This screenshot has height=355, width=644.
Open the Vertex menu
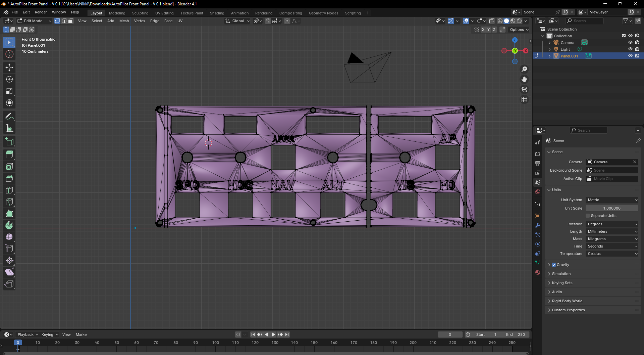140,21
